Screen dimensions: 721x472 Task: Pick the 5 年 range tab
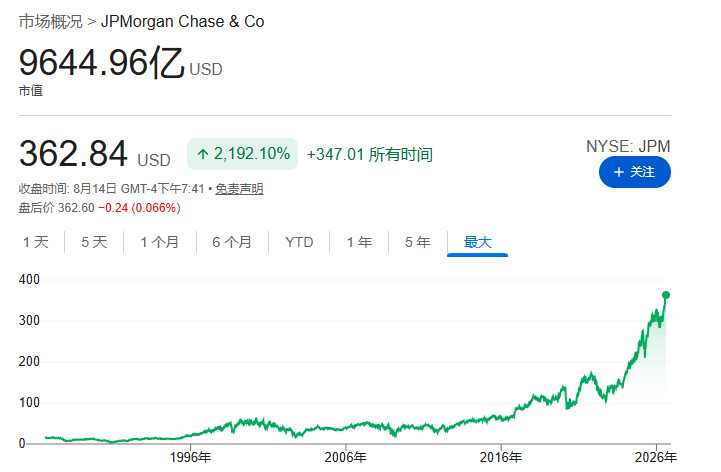click(418, 242)
